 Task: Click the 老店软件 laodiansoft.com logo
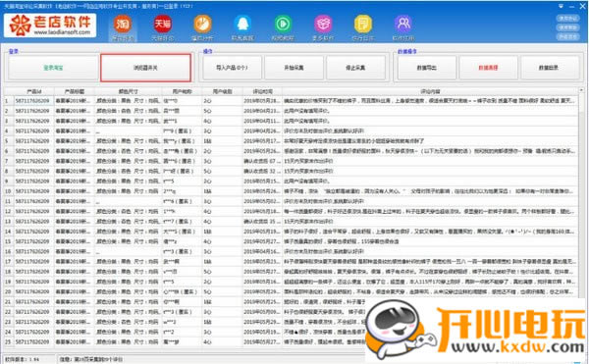click(50, 26)
